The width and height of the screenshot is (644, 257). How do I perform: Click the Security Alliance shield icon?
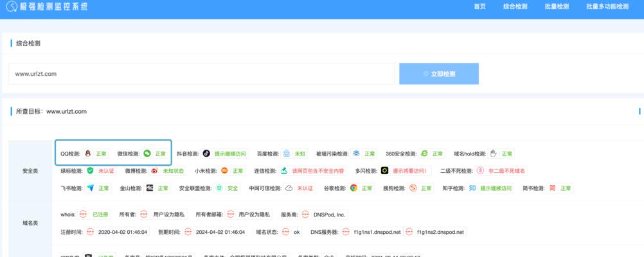pos(219,188)
